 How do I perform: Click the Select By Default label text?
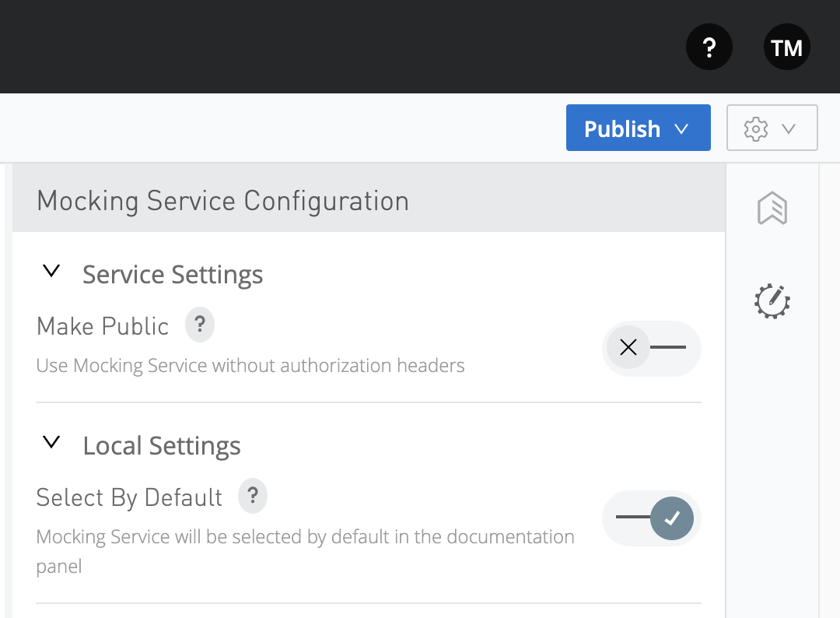pos(129,497)
